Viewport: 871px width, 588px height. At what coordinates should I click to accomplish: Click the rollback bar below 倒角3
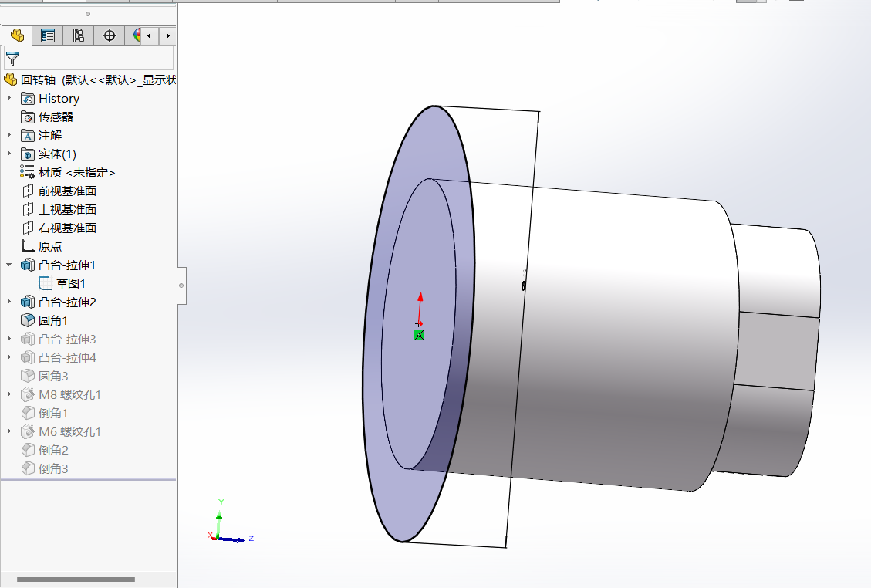pos(88,478)
